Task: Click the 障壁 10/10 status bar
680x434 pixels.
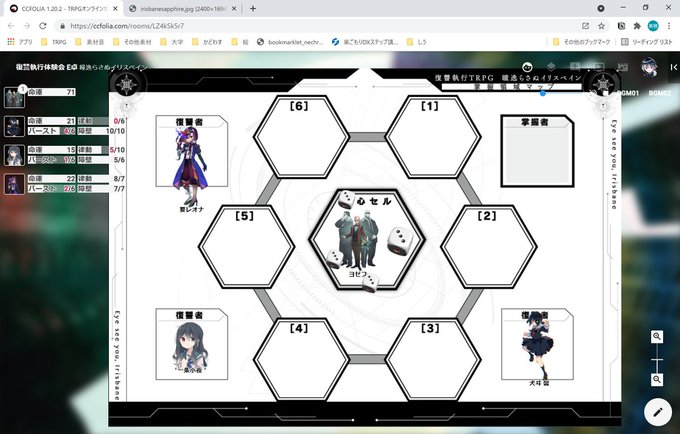Action: [101, 131]
